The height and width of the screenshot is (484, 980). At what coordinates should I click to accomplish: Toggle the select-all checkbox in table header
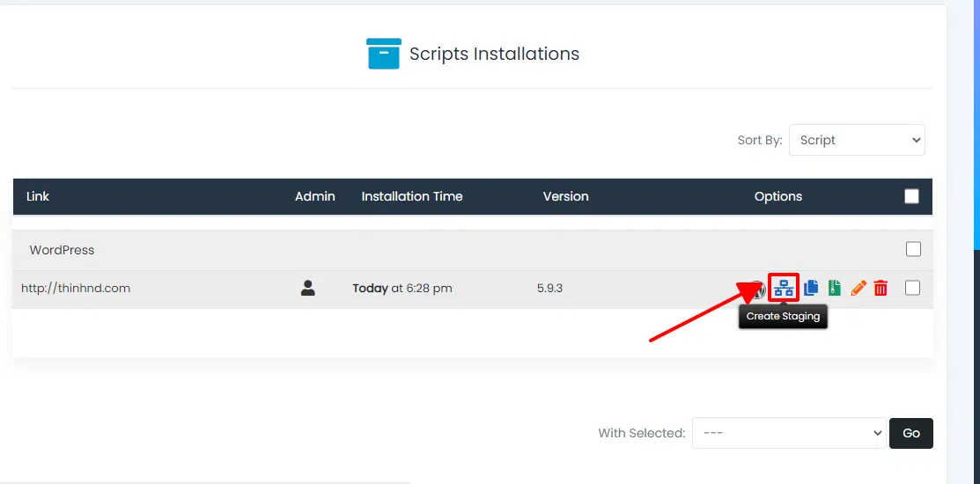(x=912, y=196)
